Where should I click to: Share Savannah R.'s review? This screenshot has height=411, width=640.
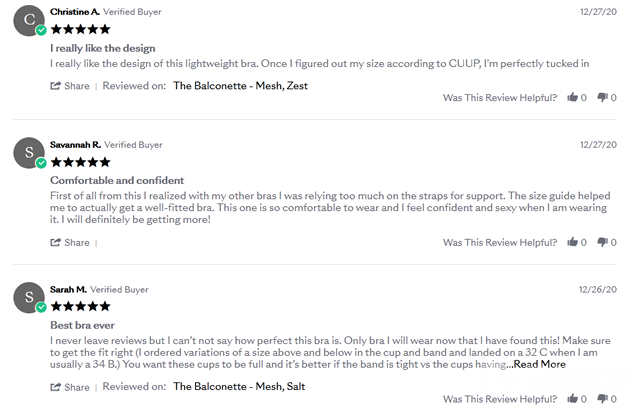pyautogui.click(x=70, y=242)
